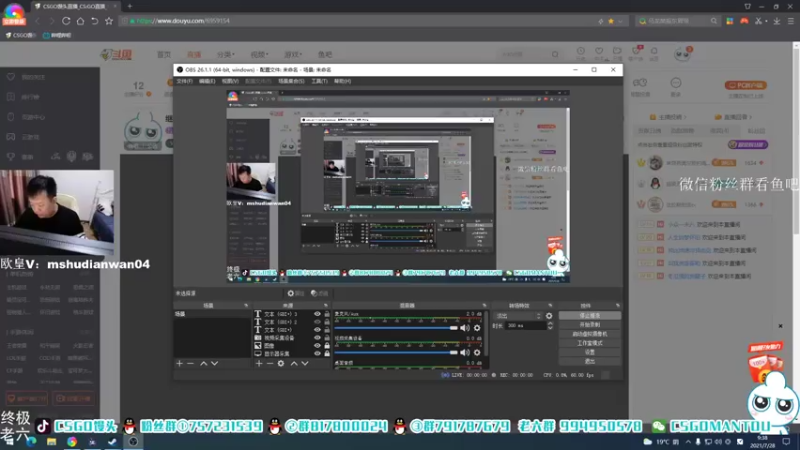Toggle lock on display capture source
800x450 pixels.
[327, 354]
